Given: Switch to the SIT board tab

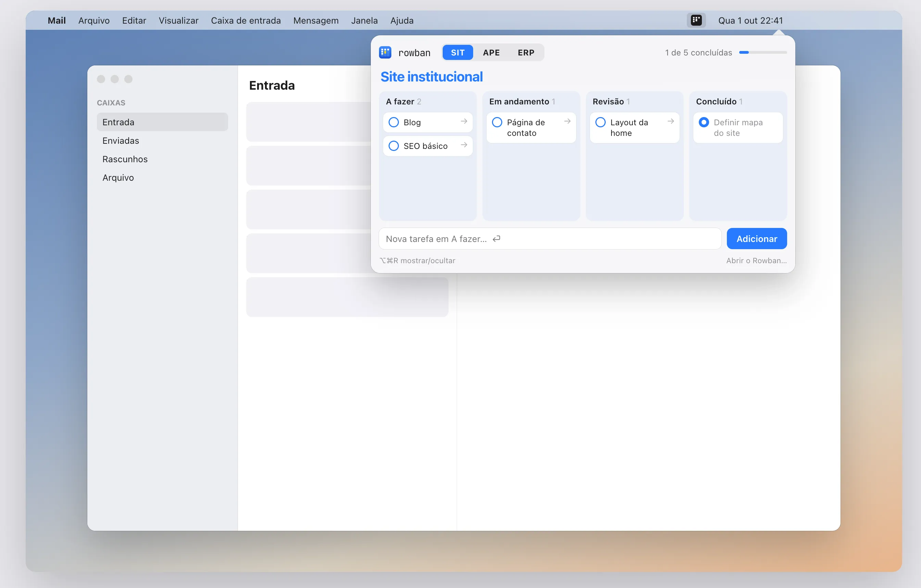Looking at the screenshot, I should [x=457, y=52].
